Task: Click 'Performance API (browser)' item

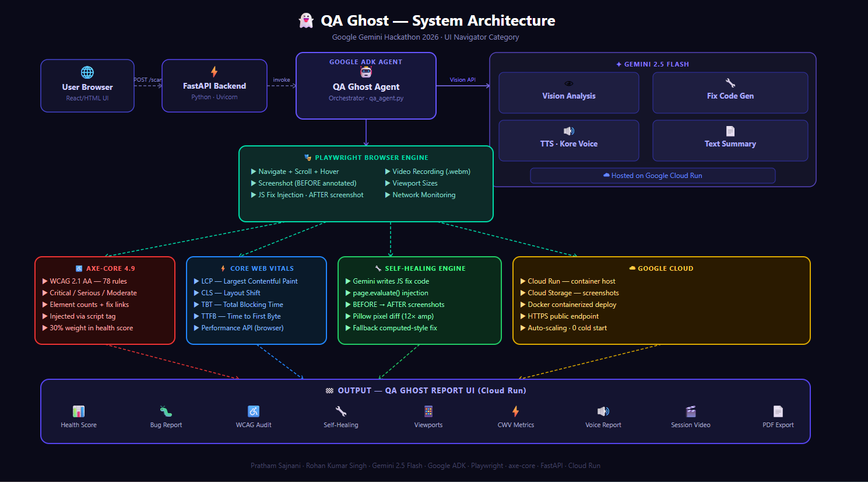Action: 239,328
